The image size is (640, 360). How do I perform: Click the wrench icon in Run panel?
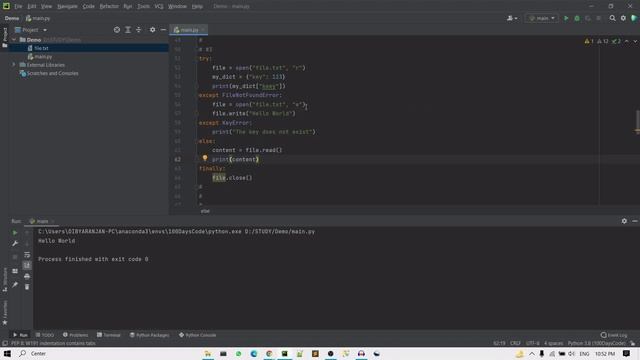[x=15, y=244]
